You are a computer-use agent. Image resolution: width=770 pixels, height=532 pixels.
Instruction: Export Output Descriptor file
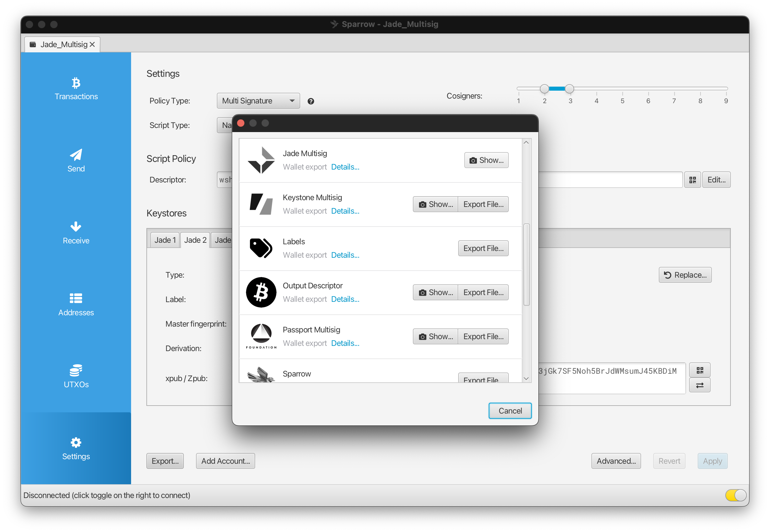pyautogui.click(x=483, y=292)
